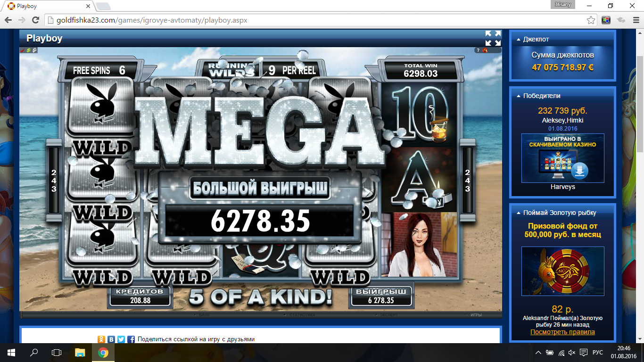Share the game on VKontakte

click(111, 339)
